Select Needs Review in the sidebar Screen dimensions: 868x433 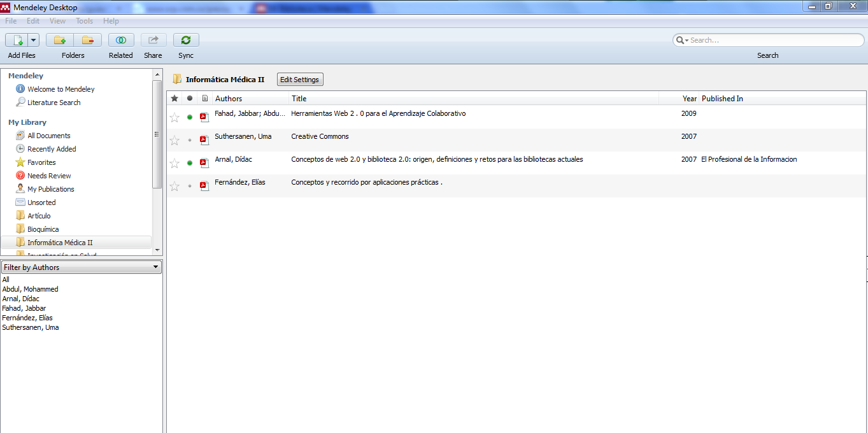(49, 176)
